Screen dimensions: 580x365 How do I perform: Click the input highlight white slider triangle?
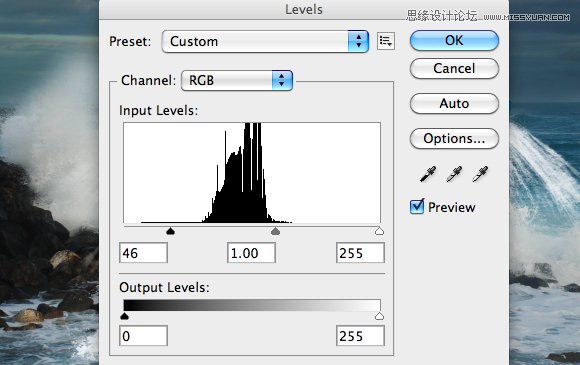click(379, 231)
